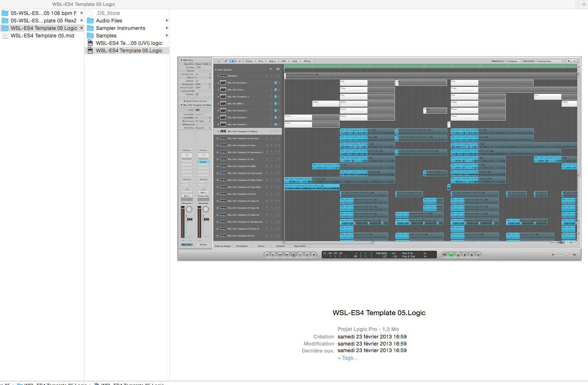Screen dimensions: 588x385
Task: Select the '05-WSL-ES…05 106 bpm F' name
Action: [44, 13]
